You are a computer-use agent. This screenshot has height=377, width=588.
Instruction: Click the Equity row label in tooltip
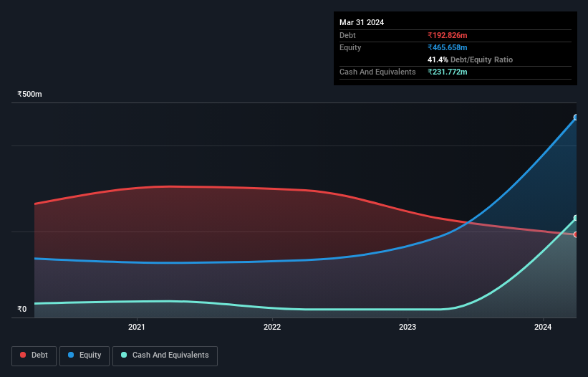click(x=350, y=47)
